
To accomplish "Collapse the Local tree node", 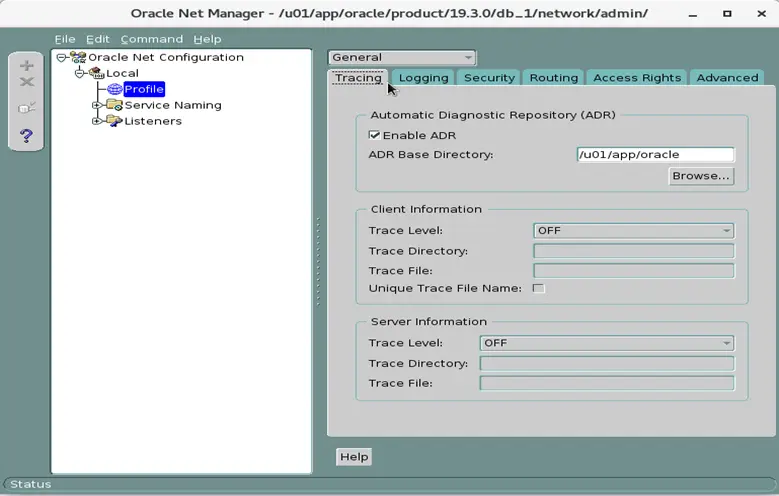I will [x=79, y=74].
